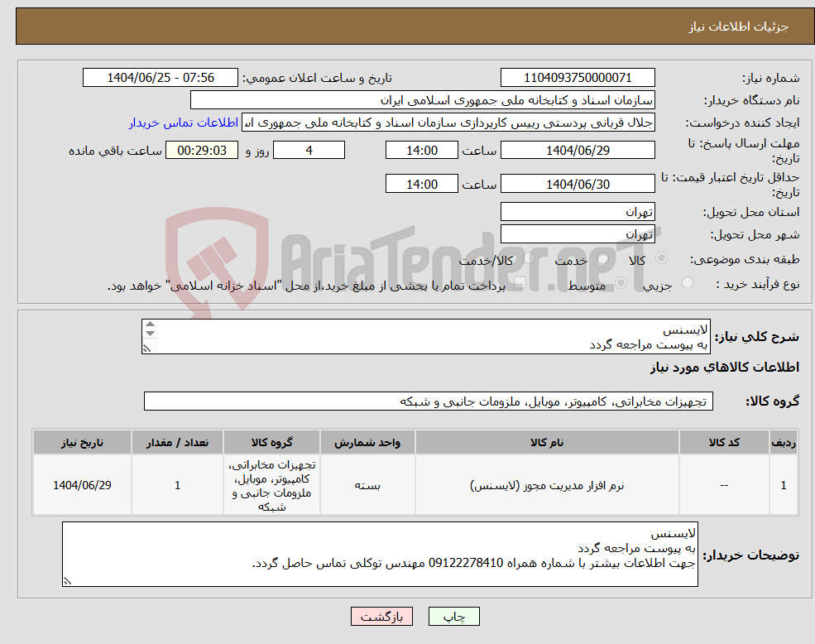The width and height of the screenshot is (815, 644).
Task: Click the تهران province field
Action: 577,211
